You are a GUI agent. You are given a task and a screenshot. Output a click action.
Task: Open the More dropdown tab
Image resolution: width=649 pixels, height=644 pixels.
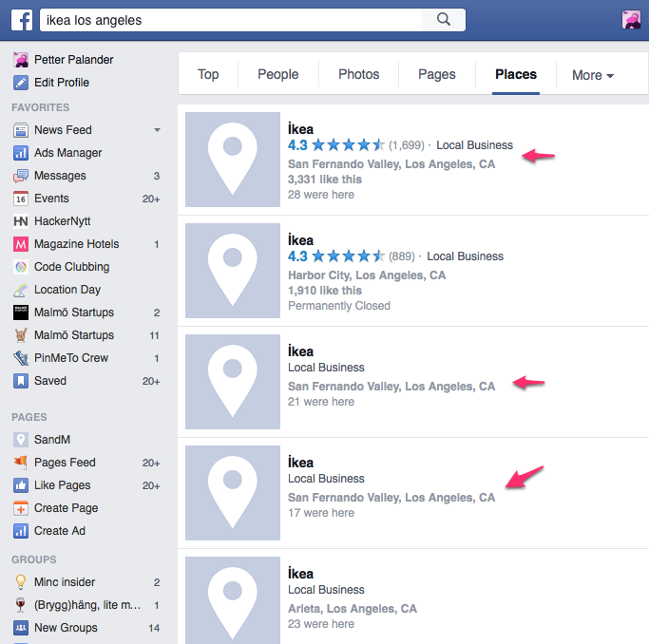[x=593, y=75]
